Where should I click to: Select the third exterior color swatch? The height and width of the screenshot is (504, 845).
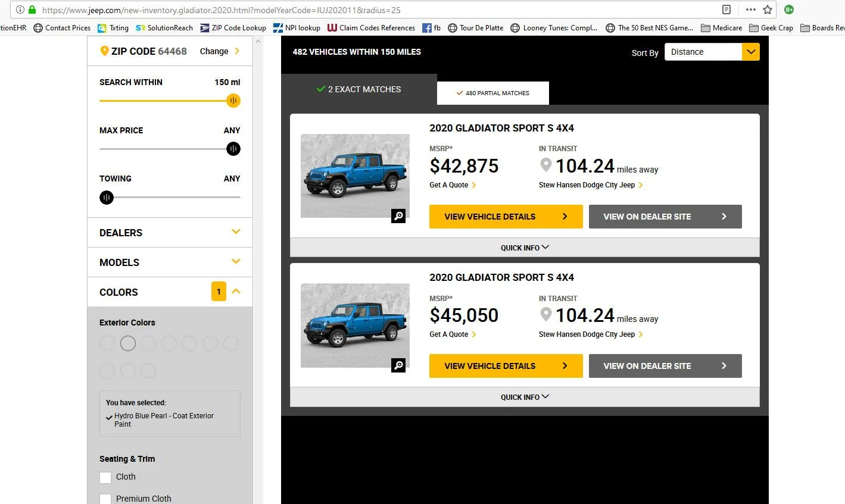point(148,343)
